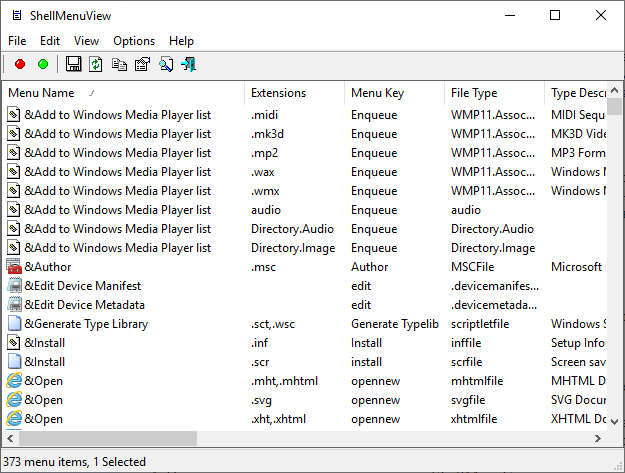
Task: Click the Copy Selected Items toolbar icon
Action: (x=119, y=64)
